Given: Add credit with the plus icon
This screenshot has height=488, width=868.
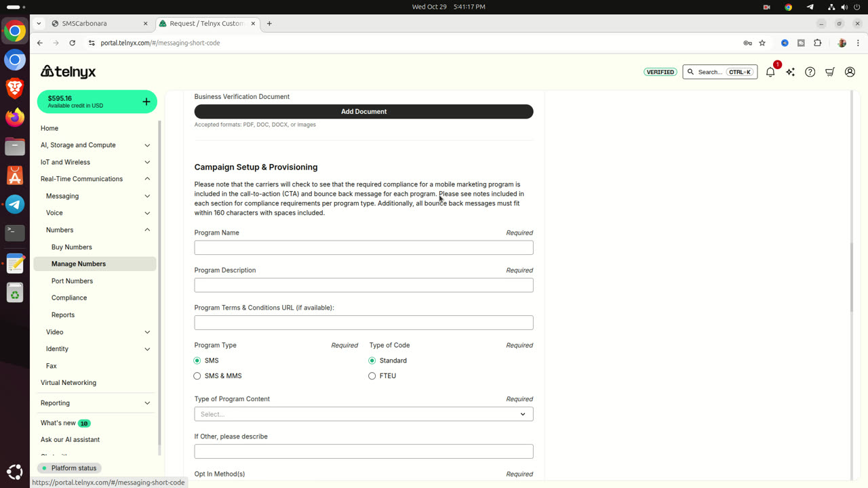Looking at the screenshot, I should (x=146, y=102).
